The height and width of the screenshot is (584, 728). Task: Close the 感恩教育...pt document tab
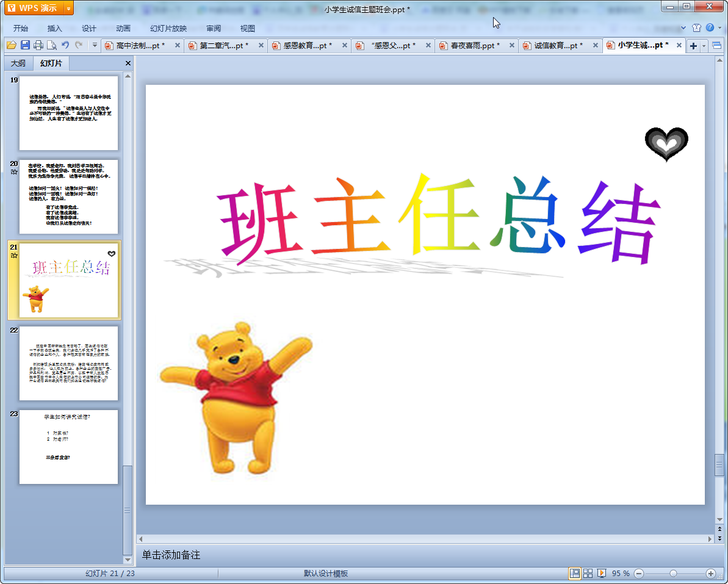345,46
